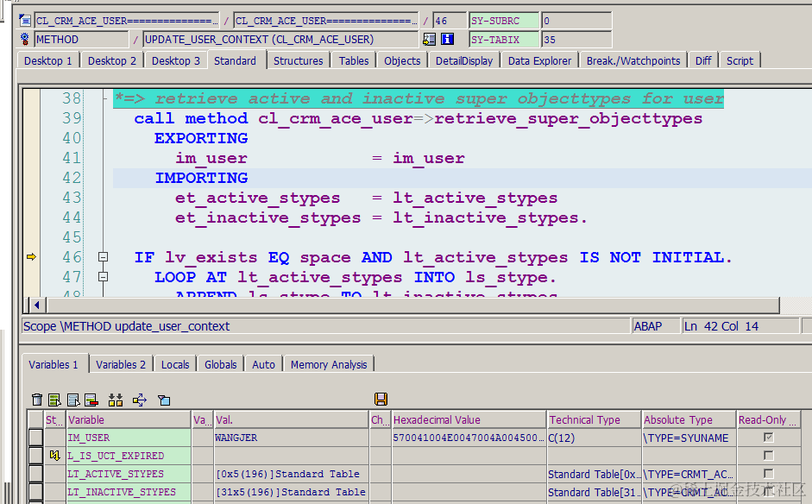The width and height of the screenshot is (812, 504).
Task: Click the Hexadecimal Value column header
Action: pos(469,419)
